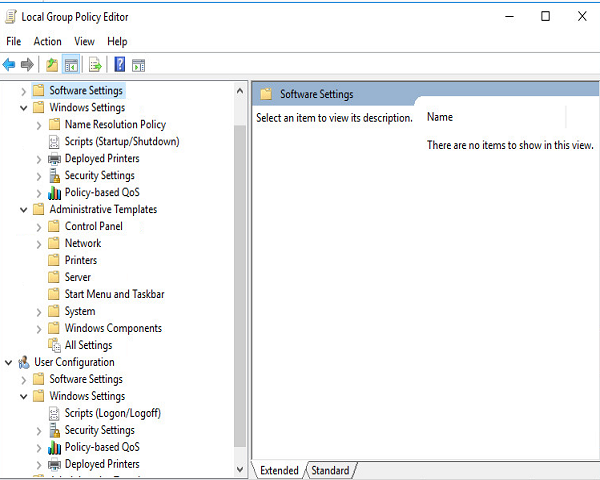The width and height of the screenshot is (600, 480).
Task: Click folder icon in Software Settings details header
Action: 266,94
